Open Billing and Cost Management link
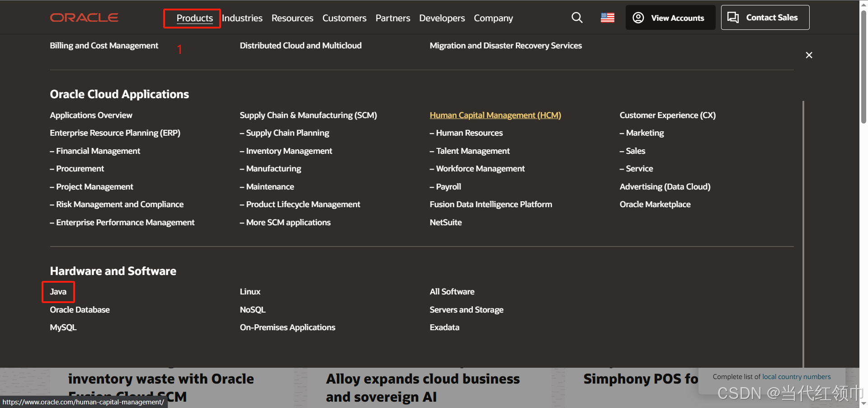Viewport: 868px width, 408px height. (x=104, y=46)
